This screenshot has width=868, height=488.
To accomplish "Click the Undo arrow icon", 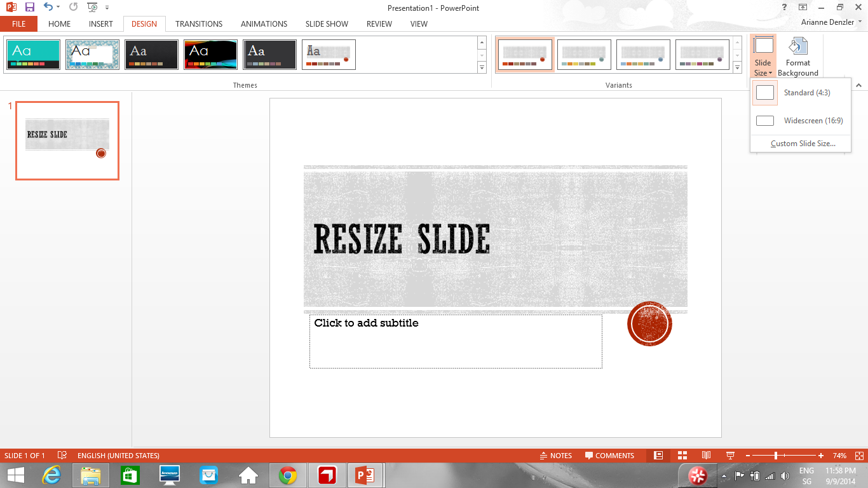I will tap(48, 8).
